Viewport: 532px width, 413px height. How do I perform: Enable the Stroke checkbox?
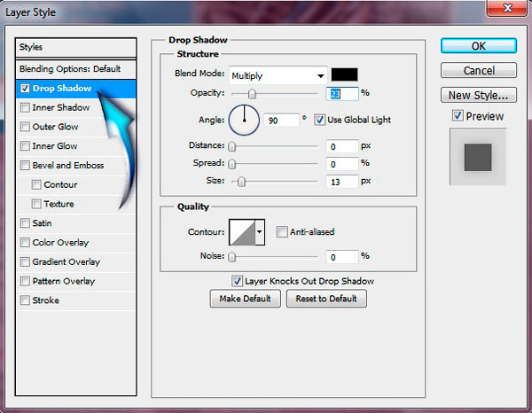(x=25, y=300)
